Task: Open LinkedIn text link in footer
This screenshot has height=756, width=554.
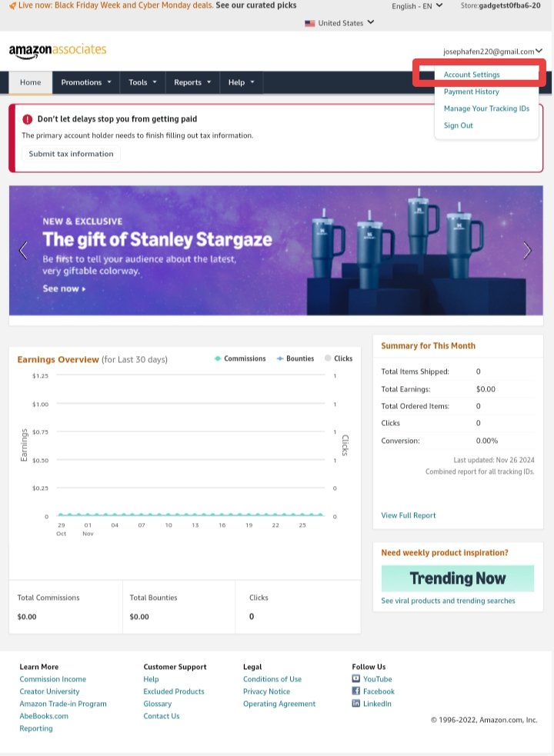Action: click(x=377, y=704)
